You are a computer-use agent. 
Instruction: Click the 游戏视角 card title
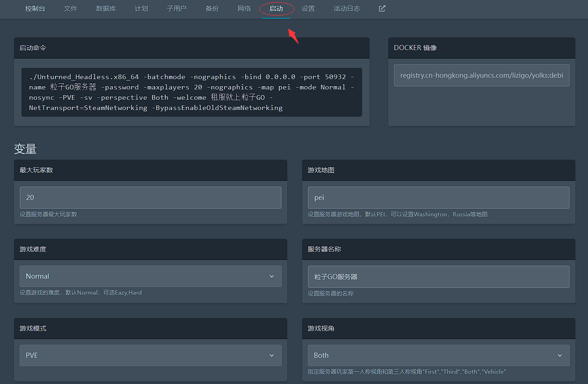[x=321, y=328]
